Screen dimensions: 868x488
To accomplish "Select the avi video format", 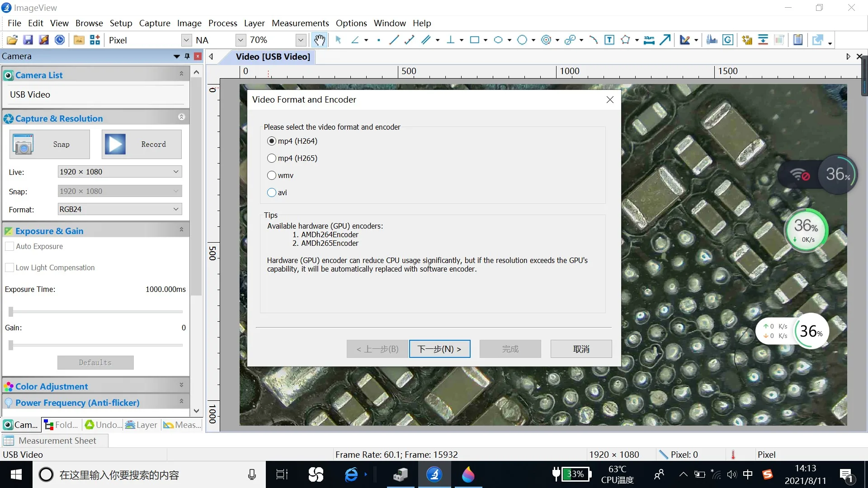I will pos(272,192).
